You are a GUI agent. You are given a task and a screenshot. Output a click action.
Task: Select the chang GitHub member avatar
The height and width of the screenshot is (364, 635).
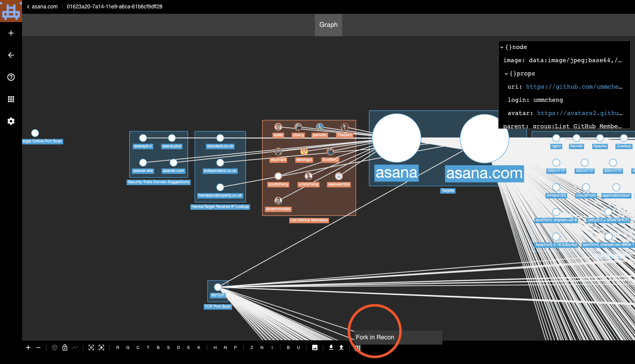coord(299,127)
